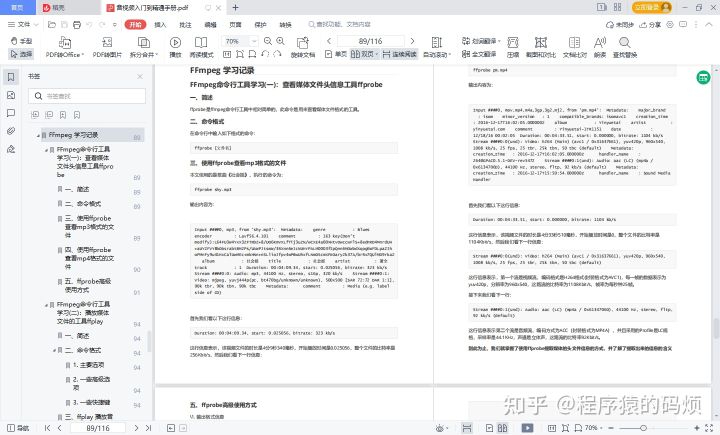Jump to last page in status bar

tap(148, 428)
